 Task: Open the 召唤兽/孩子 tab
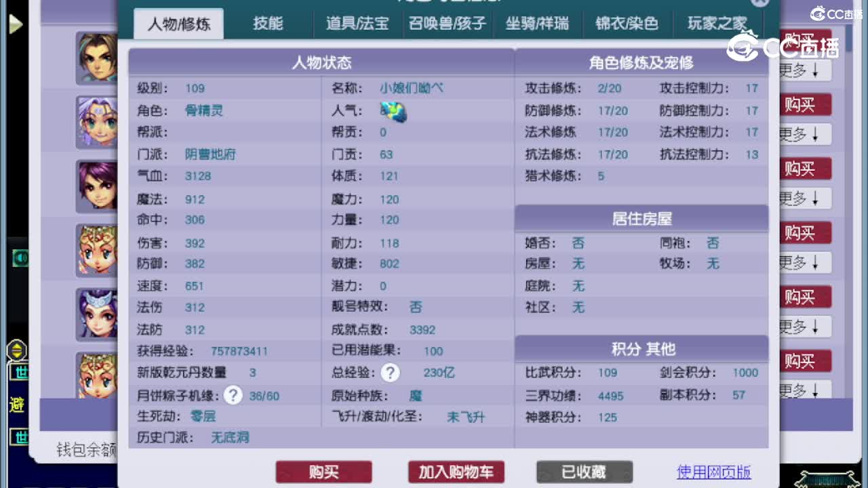447,22
